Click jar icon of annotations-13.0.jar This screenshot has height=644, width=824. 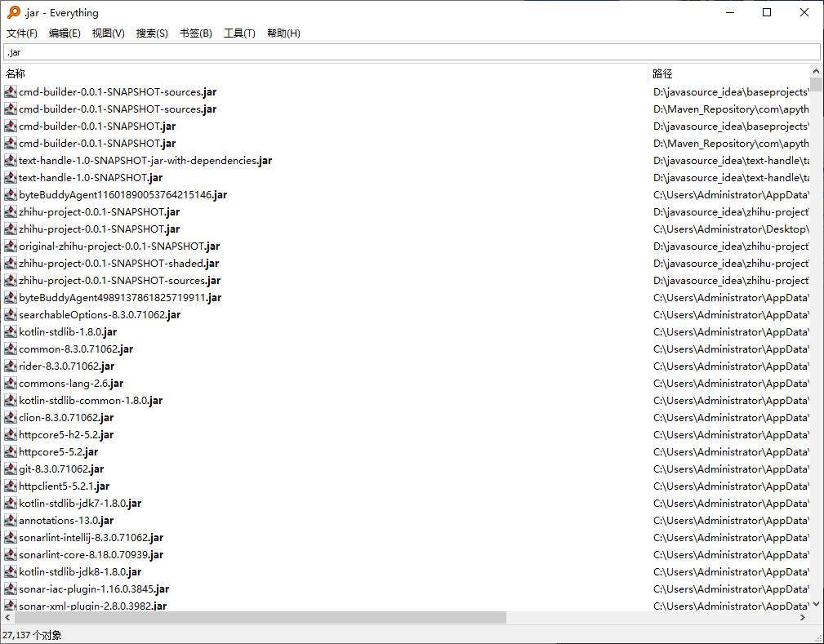[x=11, y=521]
